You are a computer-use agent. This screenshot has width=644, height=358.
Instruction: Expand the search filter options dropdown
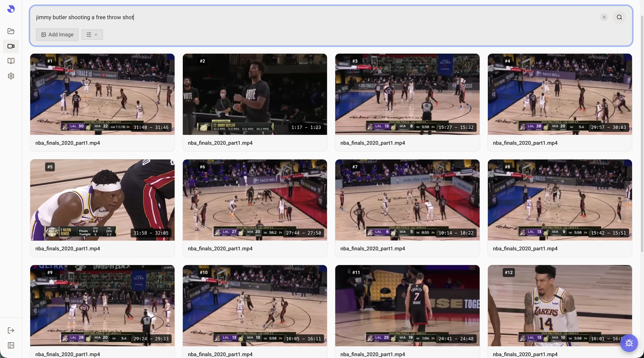pyautogui.click(x=92, y=35)
